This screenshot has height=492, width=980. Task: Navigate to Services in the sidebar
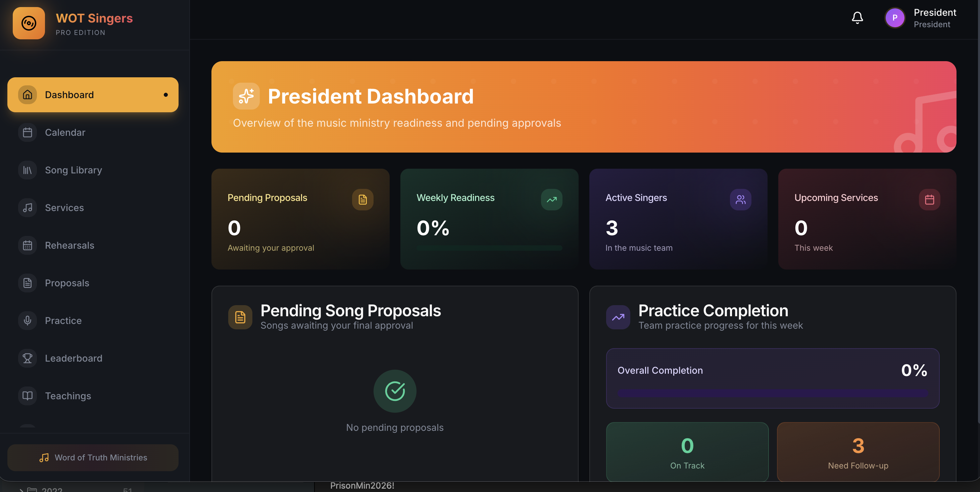coord(64,208)
